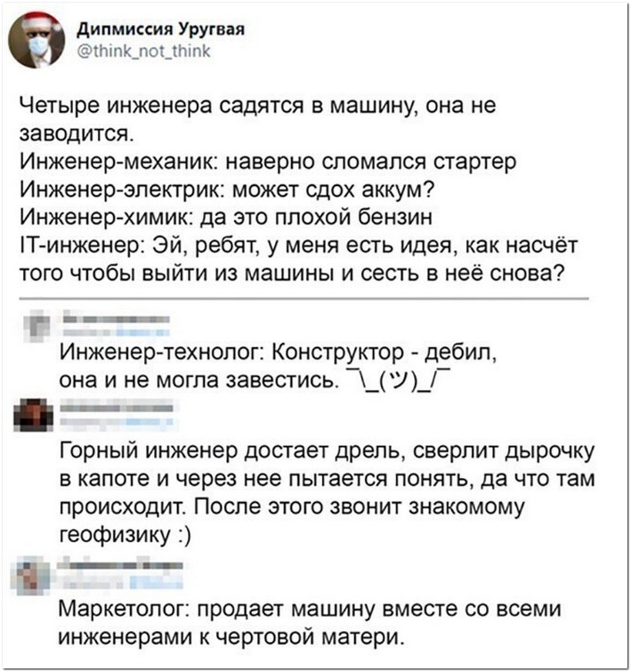Select the line with геофизику and the smiley
Viewport: 631px width, 672px height.
click(x=125, y=534)
